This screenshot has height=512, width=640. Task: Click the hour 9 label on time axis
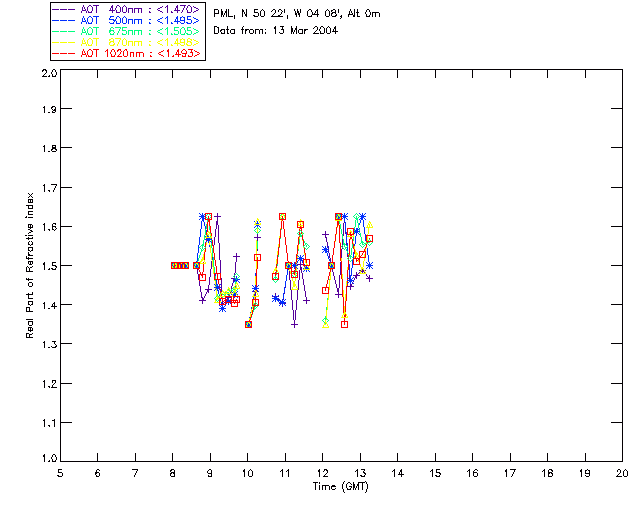click(x=210, y=473)
